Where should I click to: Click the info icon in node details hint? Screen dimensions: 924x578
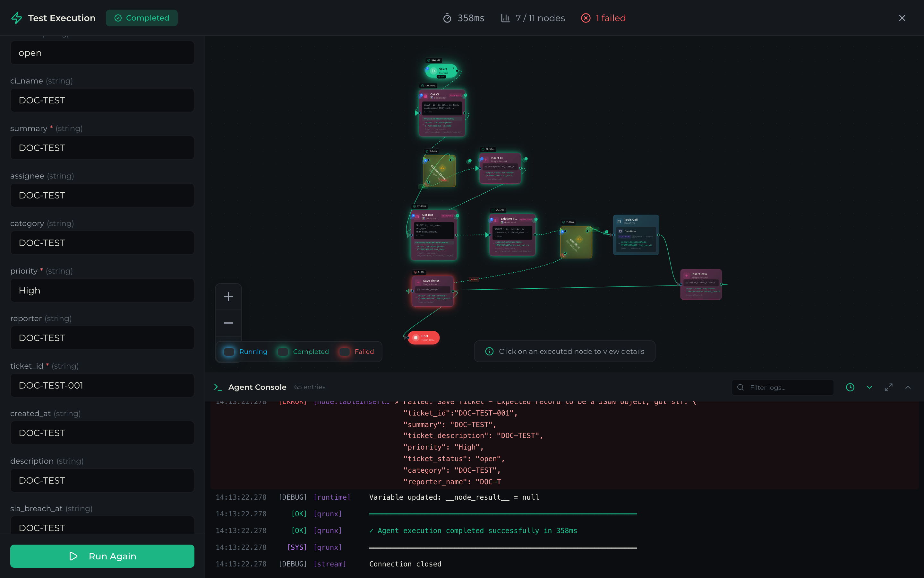tap(489, 351)
